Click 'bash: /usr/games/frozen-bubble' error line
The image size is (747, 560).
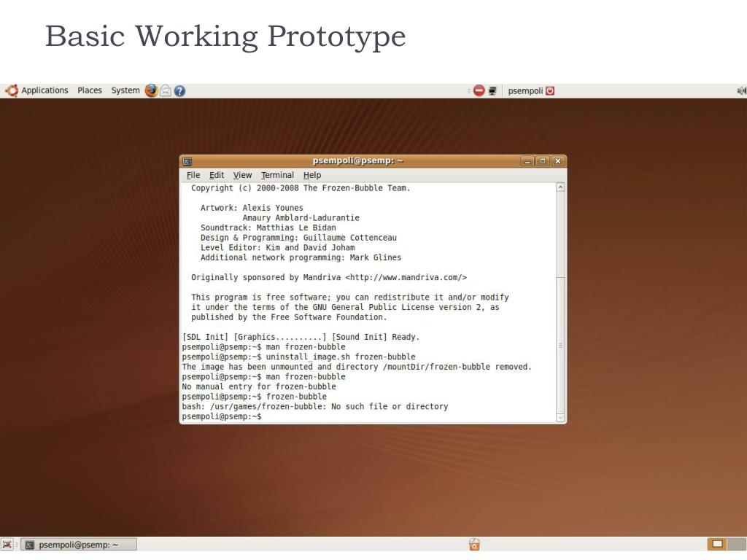coord(315,407)
